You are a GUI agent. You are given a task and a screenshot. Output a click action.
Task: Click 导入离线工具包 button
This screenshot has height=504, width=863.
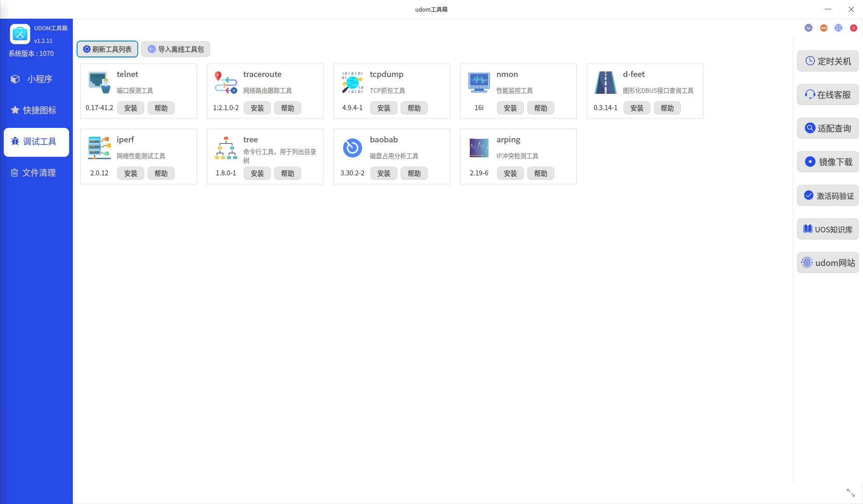point(176,49)
